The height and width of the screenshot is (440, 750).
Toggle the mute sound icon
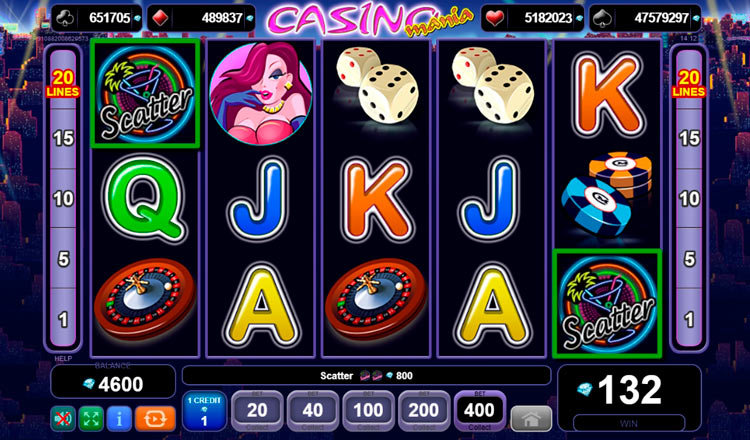[63, 418]
